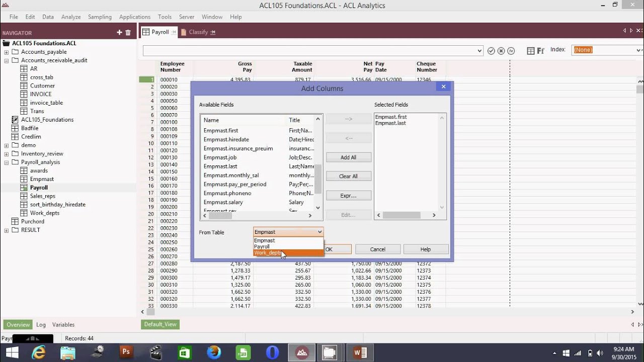Open the fx expression builder icon
The height and width of the screenshot is (362, 644).
coord(511,51)
